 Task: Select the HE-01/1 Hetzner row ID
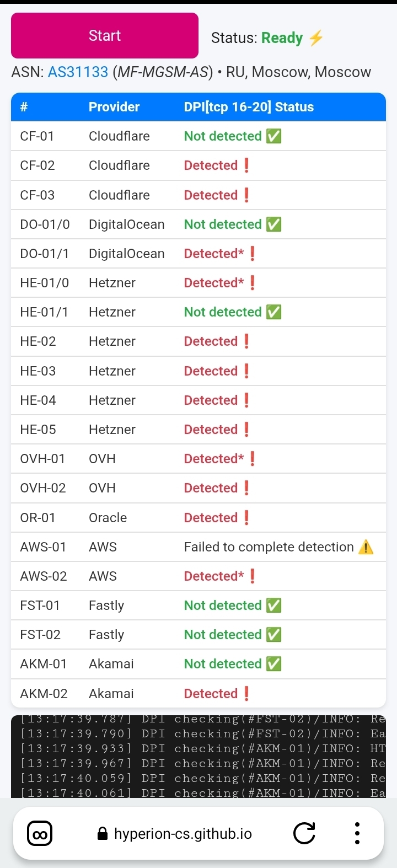click(44, 312)
